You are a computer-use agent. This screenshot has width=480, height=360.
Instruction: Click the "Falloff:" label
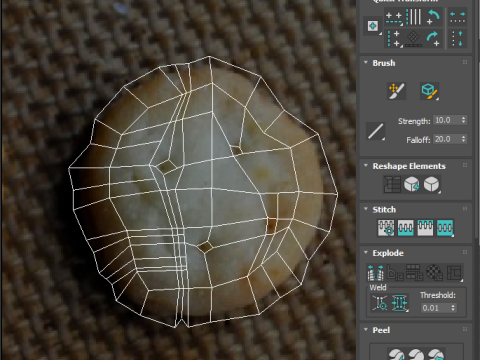[x=418, y=140]
